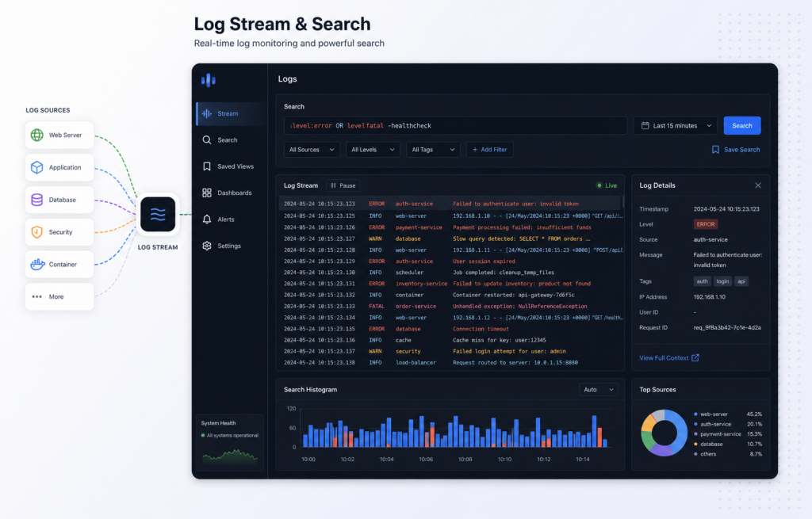This screenshot has height=519, width=812.
Task: Select the 'Failed to update inventory' log row
Action: (x=450, y=284)
